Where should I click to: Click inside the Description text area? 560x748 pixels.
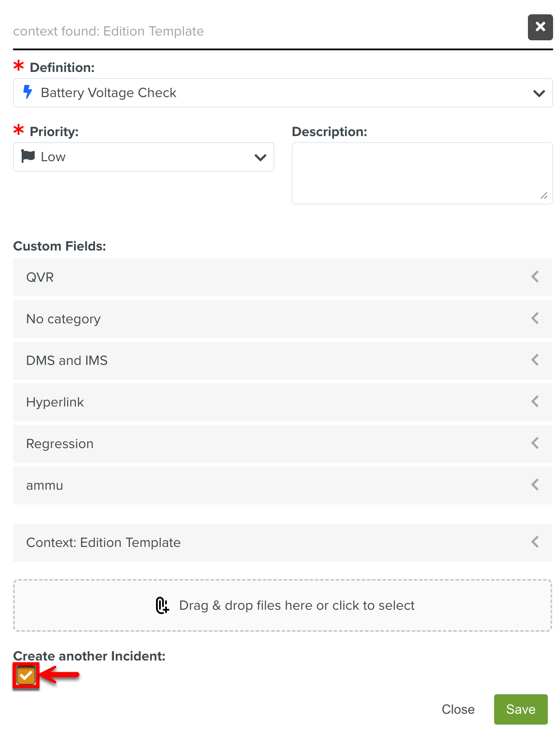[x=422, y=173]
